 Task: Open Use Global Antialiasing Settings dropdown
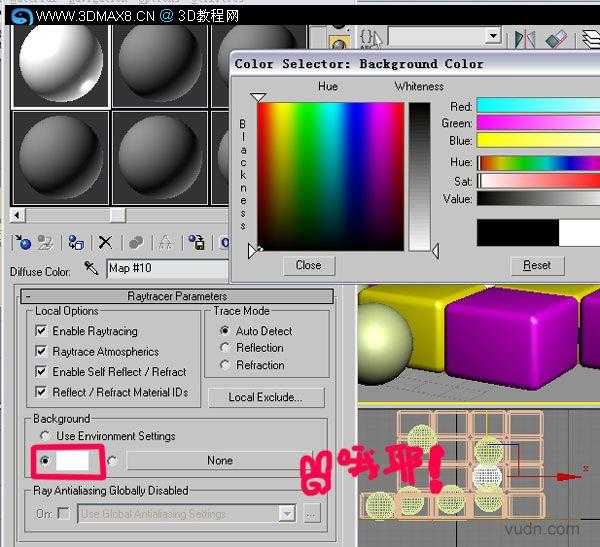(287, 514)
